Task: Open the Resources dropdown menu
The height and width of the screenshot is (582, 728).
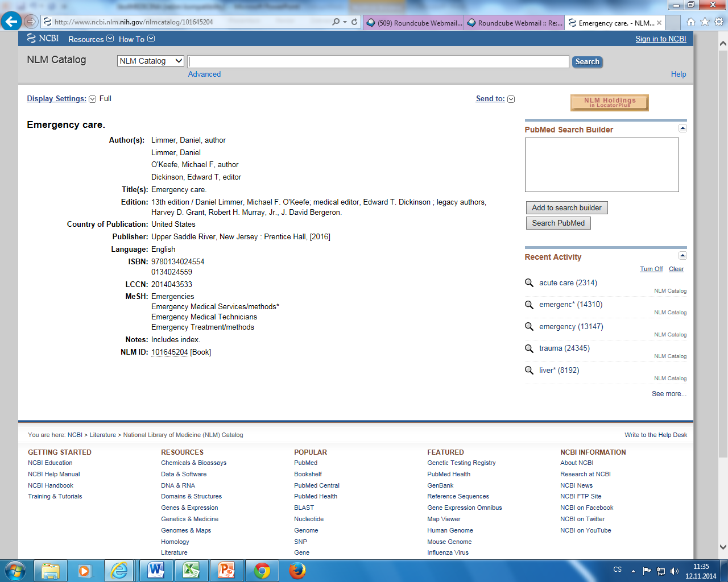Action: pos(91,39)
